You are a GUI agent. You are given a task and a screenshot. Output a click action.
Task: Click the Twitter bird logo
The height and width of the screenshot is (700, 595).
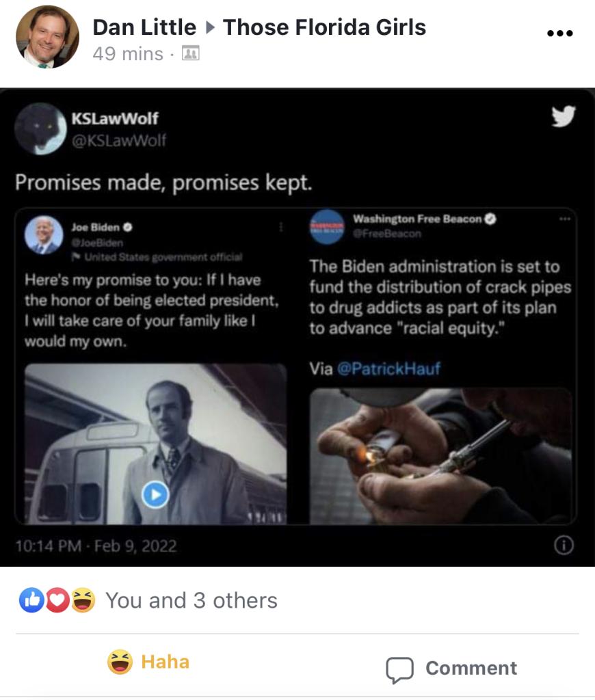pyautogui.click(x=564, y=117)
